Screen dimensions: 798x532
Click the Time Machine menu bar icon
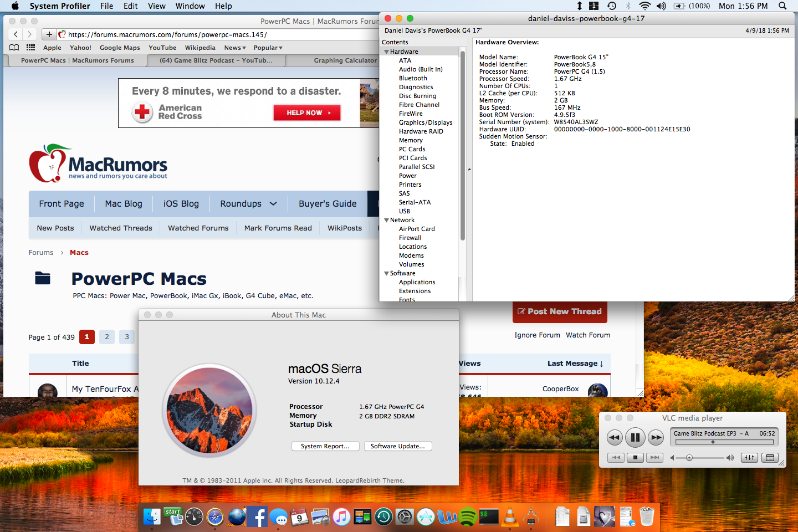point(612,6)
